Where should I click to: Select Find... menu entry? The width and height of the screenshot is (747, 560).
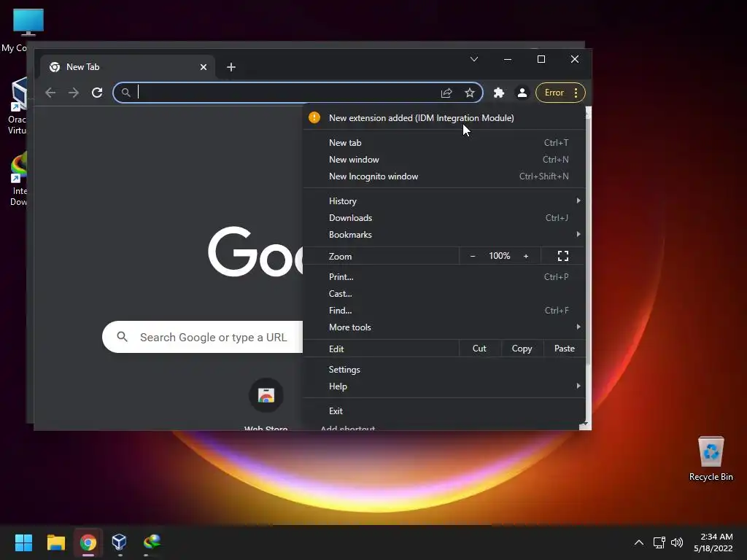[x=444, y=311]
